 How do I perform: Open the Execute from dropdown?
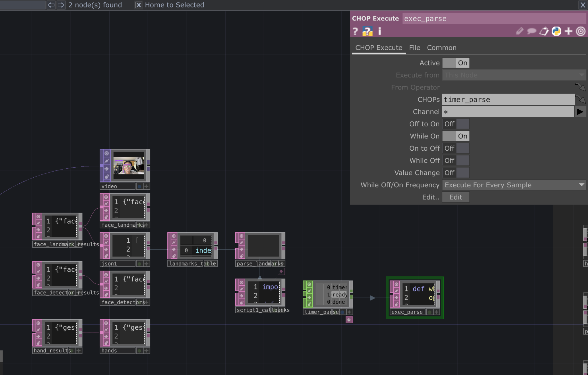(514, 75)
